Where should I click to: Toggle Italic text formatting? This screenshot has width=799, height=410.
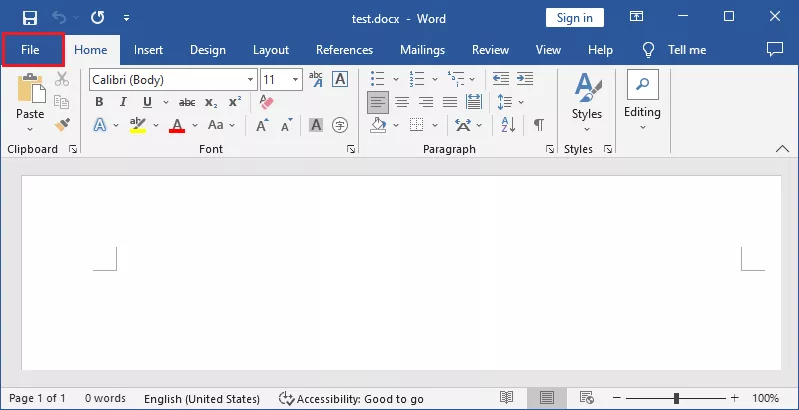pyautogui.click(x=124, y=102)
